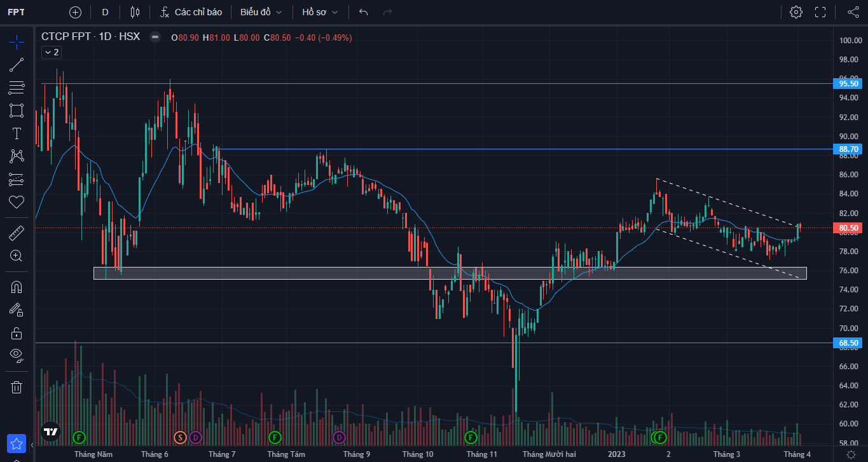Expand the indicators legend showing 2
This screenshot has width=868, height=462.
(x=51, y=52)
